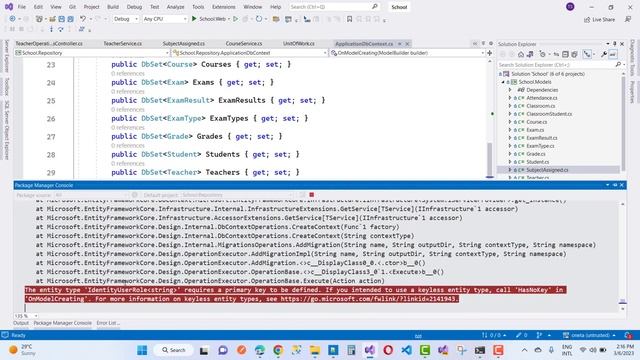Image resolution: width=640 pixels, height=360 pixels.
Task: Open Chrome from the taskbar
Action: point(278,350)
